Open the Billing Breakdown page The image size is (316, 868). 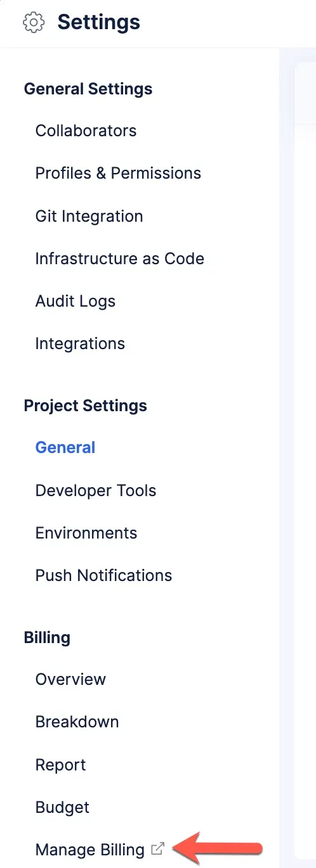point(77,722)
